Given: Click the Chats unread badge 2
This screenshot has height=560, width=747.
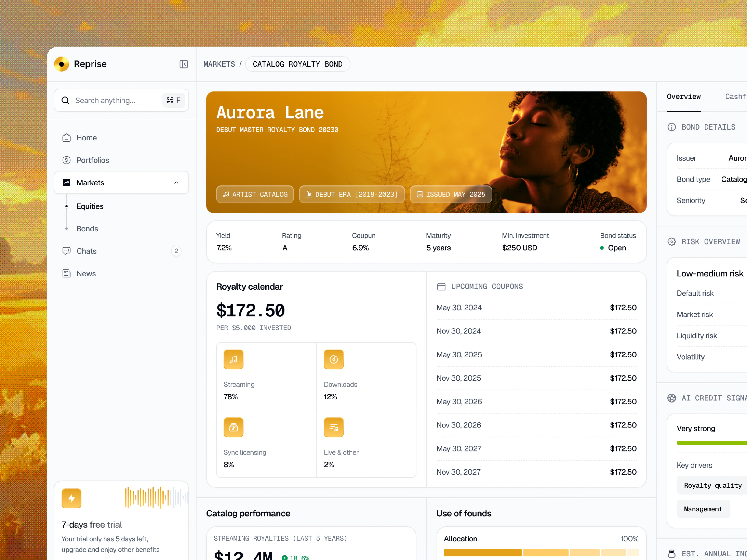Looking at the screenshot, I should [176, 251].
